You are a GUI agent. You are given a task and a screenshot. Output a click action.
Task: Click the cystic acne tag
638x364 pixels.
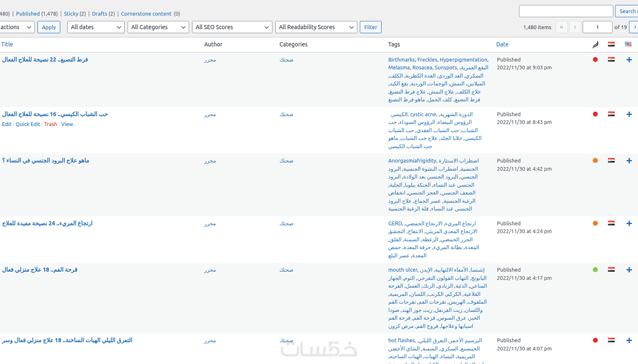click(x=423, y=114)
